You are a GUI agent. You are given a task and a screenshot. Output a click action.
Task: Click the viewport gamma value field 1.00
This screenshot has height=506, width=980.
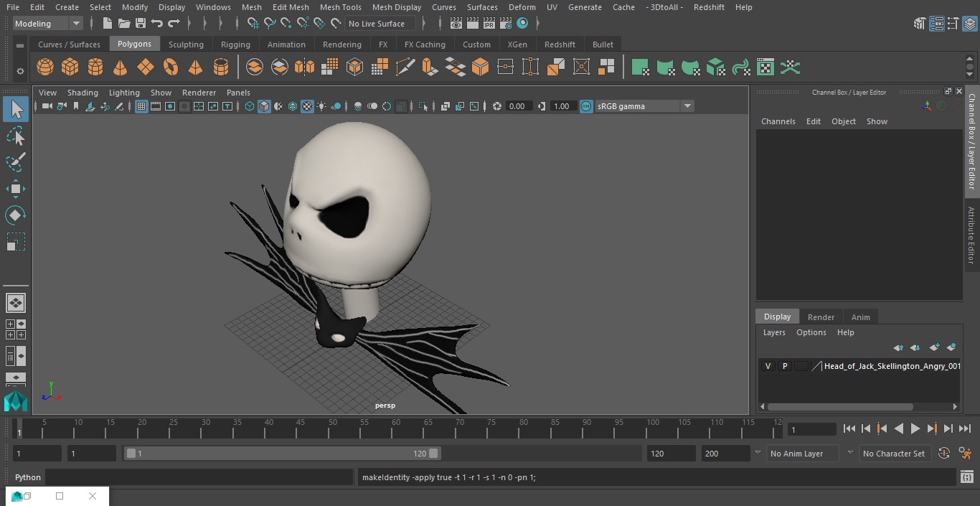click(562, 106)
